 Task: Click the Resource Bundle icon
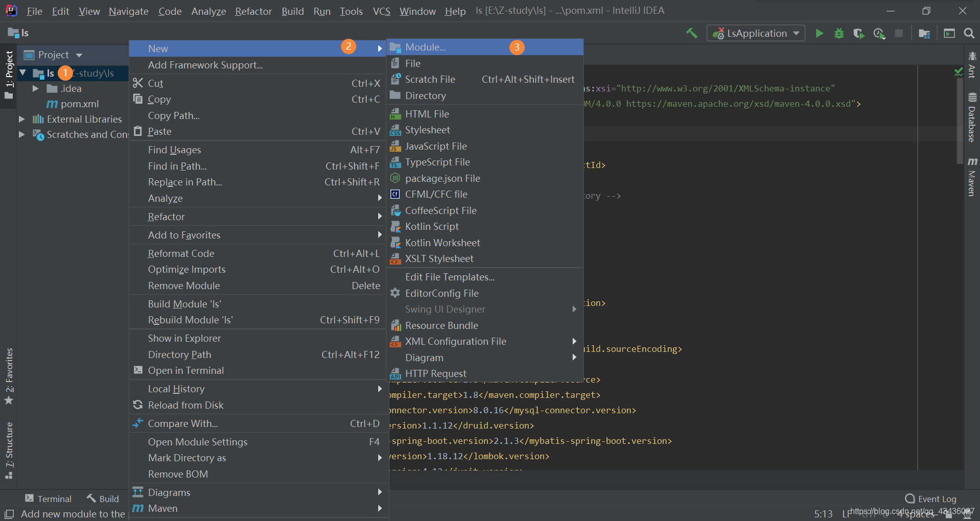(x=395, y=325)
